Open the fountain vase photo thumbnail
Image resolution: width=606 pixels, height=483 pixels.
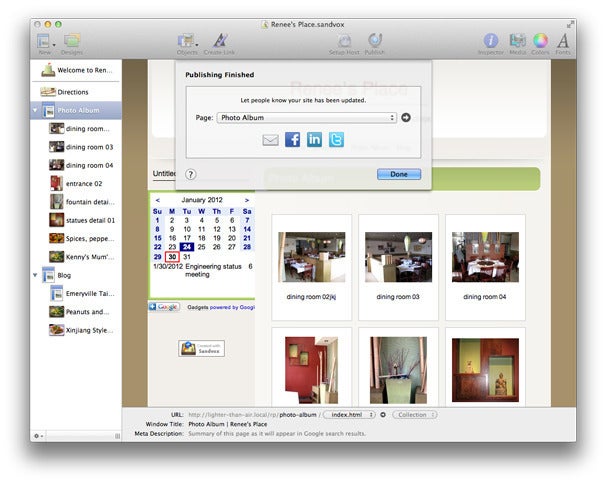pyautogui.click(x=398, y=370)
